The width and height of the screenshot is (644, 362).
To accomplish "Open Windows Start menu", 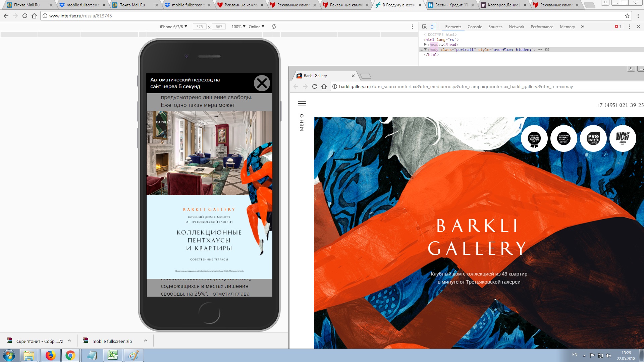I will tap(9, 355).
